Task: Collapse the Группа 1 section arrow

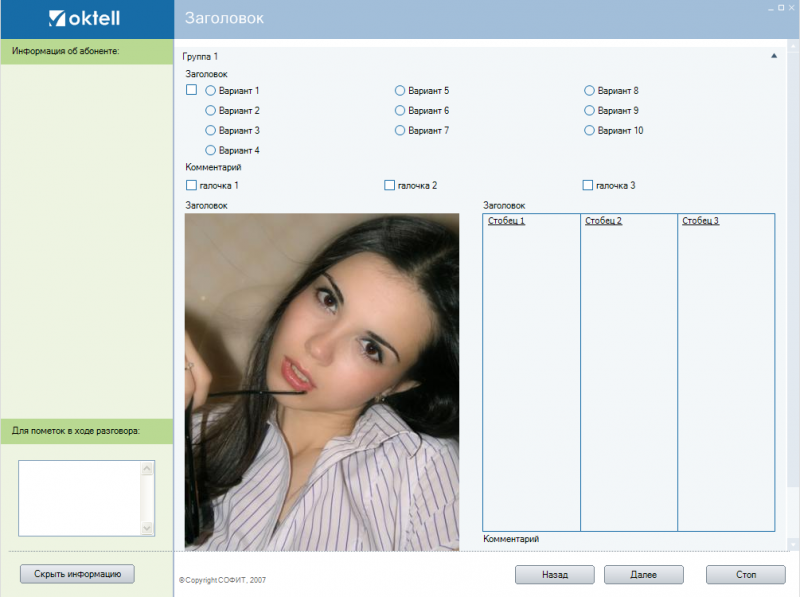Action: click(773, 56)
